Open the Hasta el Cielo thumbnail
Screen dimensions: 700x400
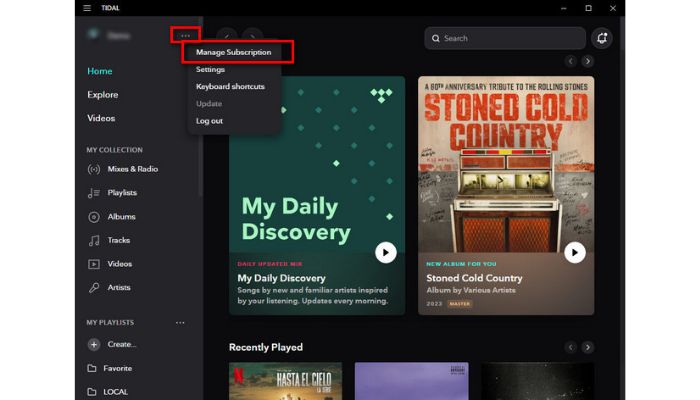tap(285, 381)
